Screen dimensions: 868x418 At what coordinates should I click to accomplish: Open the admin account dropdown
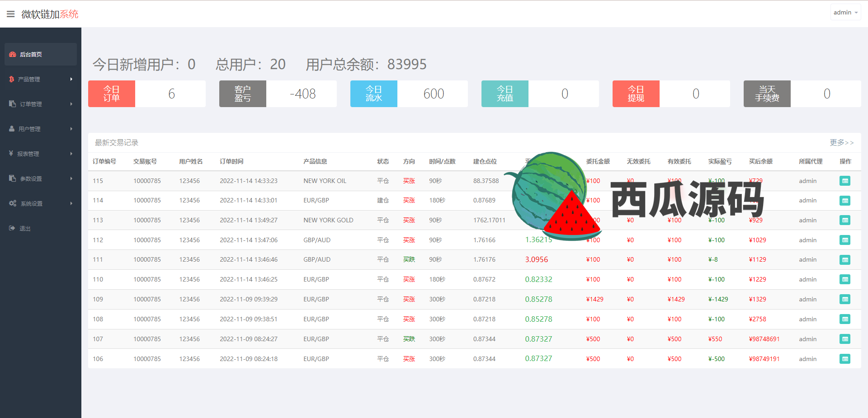click(x=845, y=13)
